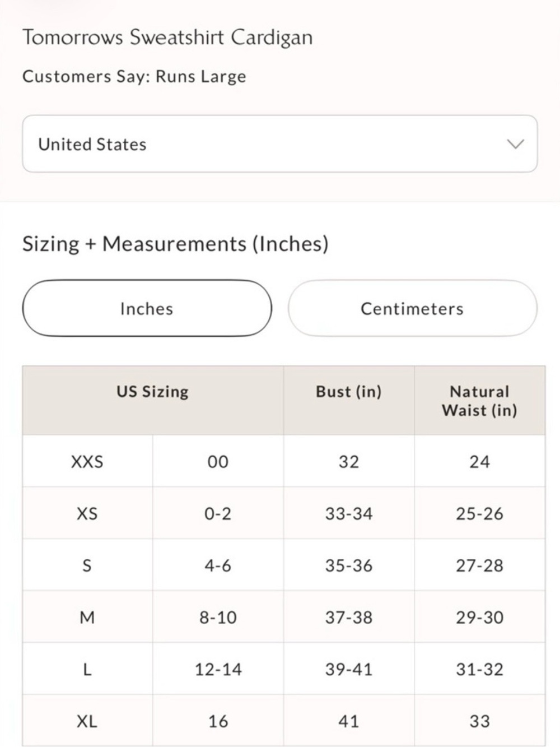This screenshot has height=747, width=560.
Task: Switch measurements to Centimeters
Action: [412, 309]
